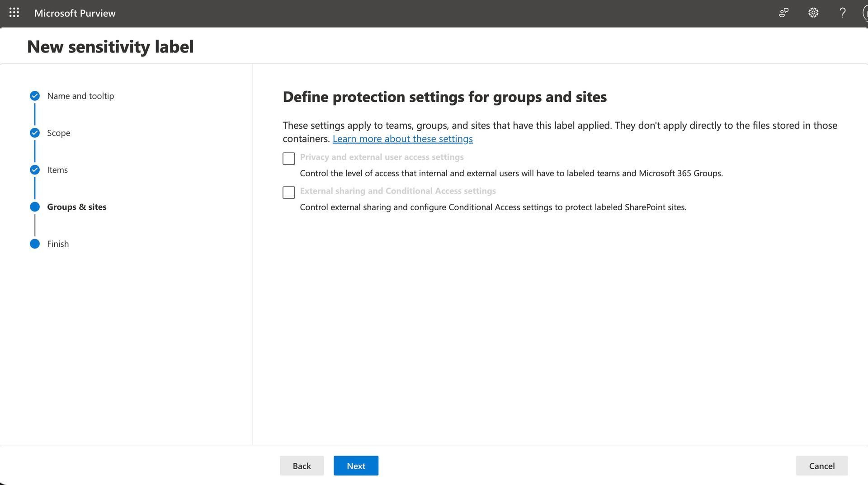
Task: Open Learn more about these settings link
Action: point(402,139)
